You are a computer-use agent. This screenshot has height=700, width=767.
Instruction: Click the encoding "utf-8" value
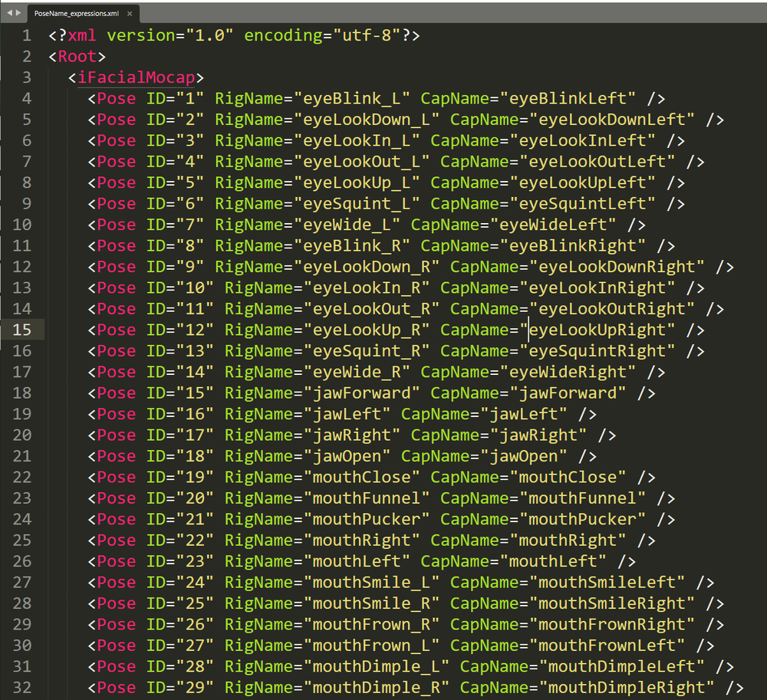point(367,36)
